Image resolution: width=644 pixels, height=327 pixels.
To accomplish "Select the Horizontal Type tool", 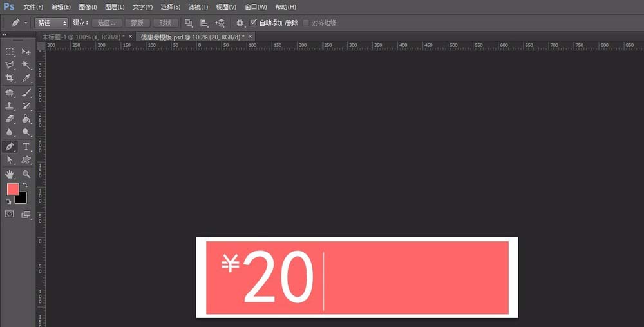I will click(x=26, y=146).
